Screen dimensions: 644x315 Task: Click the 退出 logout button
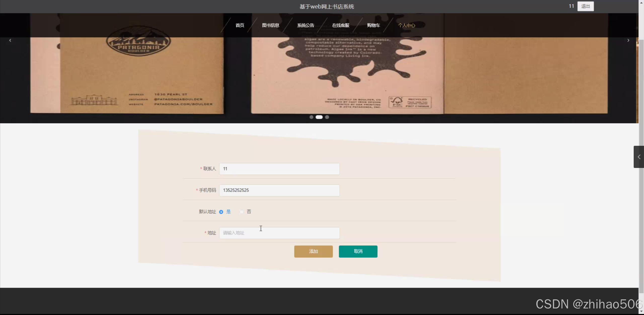tap(585, 6)
